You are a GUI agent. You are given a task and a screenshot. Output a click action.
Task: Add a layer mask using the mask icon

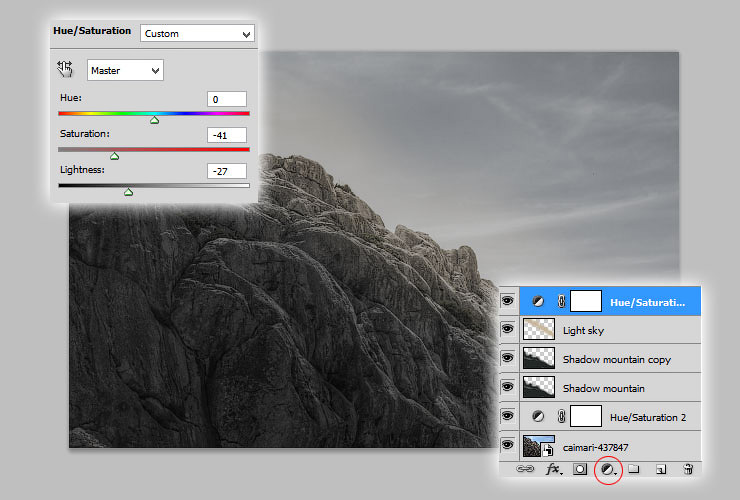tap(580, 469)
